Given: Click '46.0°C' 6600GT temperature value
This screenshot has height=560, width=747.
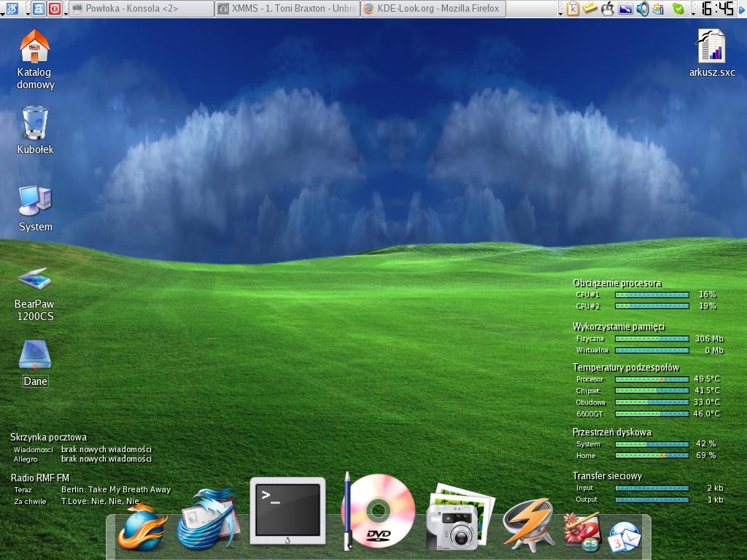Looking at the screenshot, I should point(706,414).
